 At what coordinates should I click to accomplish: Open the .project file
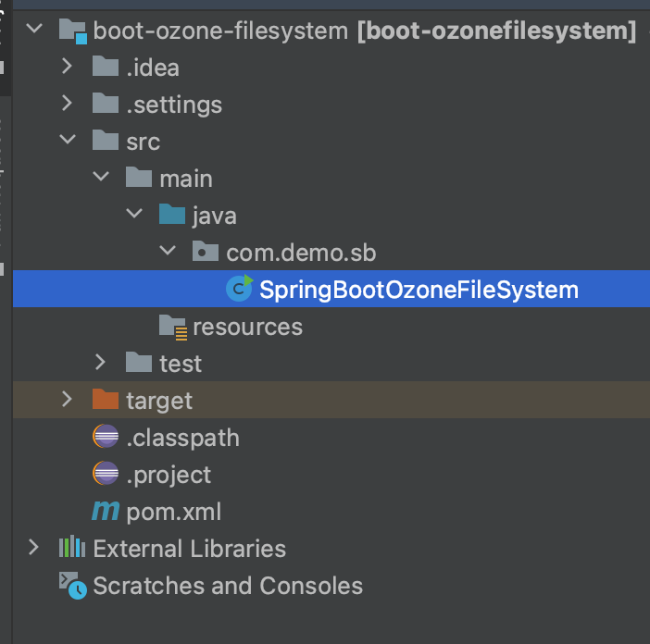pyautogui.click(x=169, y=475)
